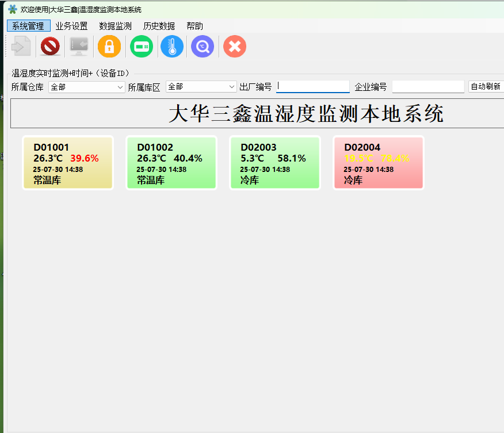
Task: Click the orange padlock icon
Action: coord(109,46)
